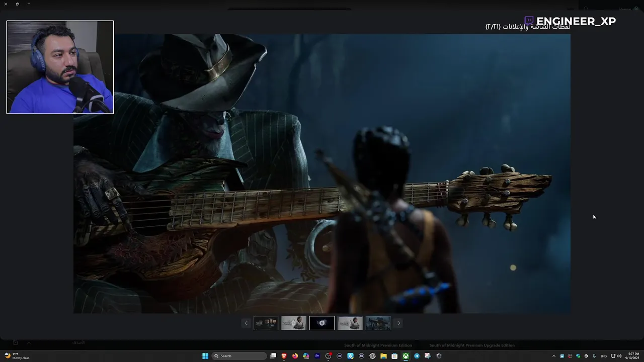Go to next screenshot thumbnails

point(398,323)
